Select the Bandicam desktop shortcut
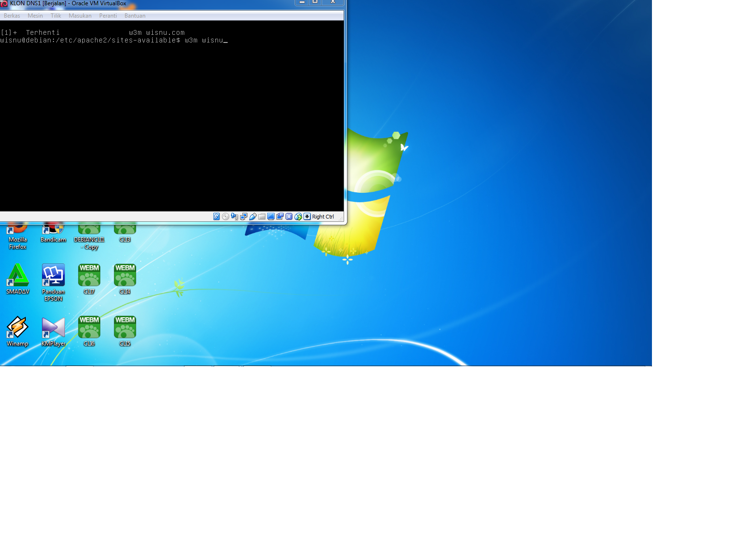This screenshot has height=543, width=756. coord(53,233)
